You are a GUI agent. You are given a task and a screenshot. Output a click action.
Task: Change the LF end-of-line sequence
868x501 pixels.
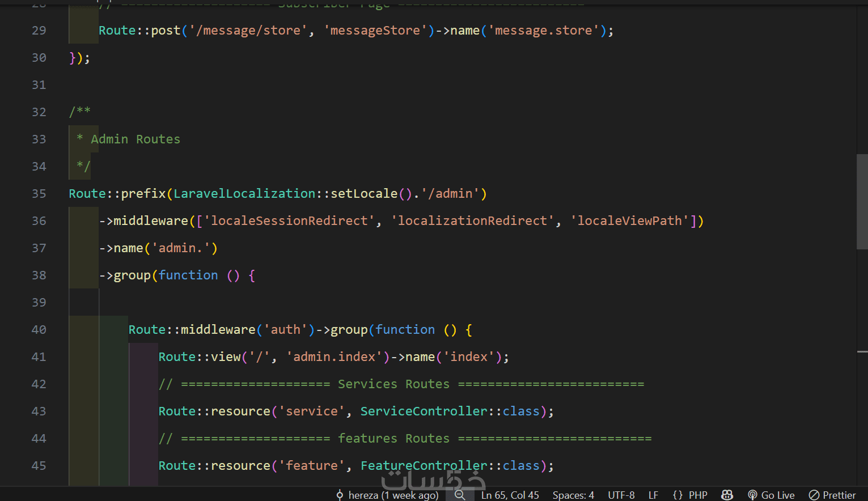653,495
